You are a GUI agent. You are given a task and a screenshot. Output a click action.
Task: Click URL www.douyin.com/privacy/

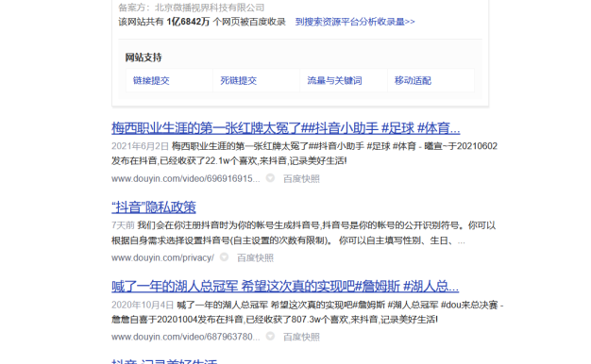coord(162,257)
